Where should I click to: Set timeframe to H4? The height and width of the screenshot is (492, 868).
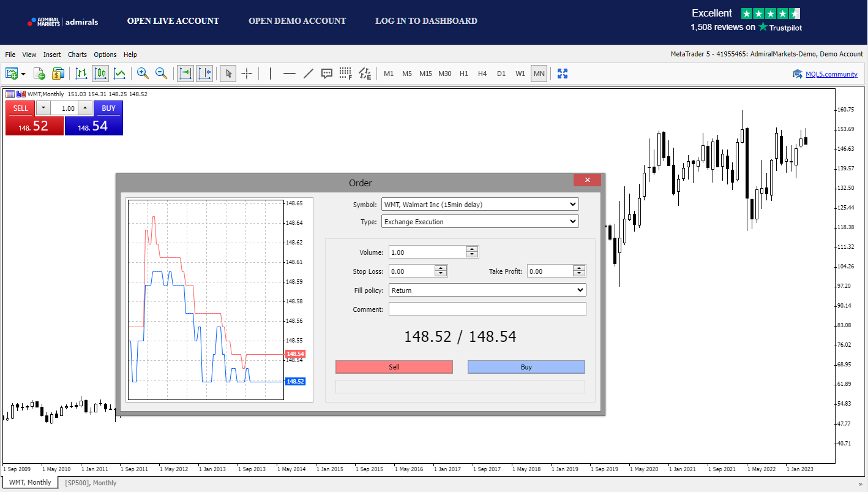point(482,74)
